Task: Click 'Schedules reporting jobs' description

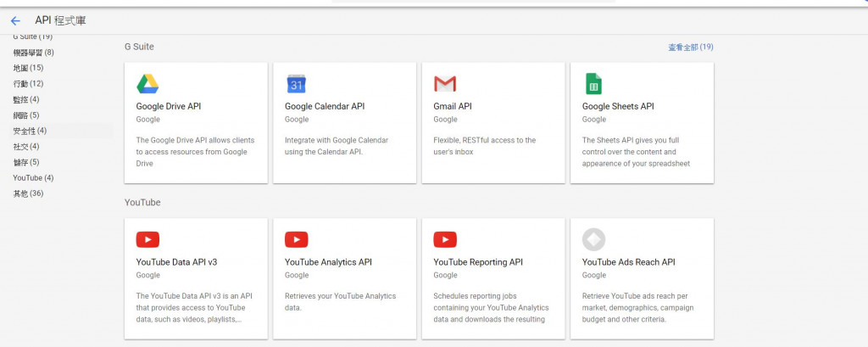Action: (x=491, y=308)
